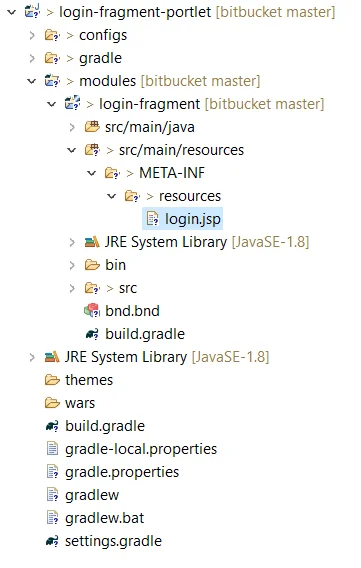
Task: Select the gradlew file name
Action: click(x=92, y=495)
